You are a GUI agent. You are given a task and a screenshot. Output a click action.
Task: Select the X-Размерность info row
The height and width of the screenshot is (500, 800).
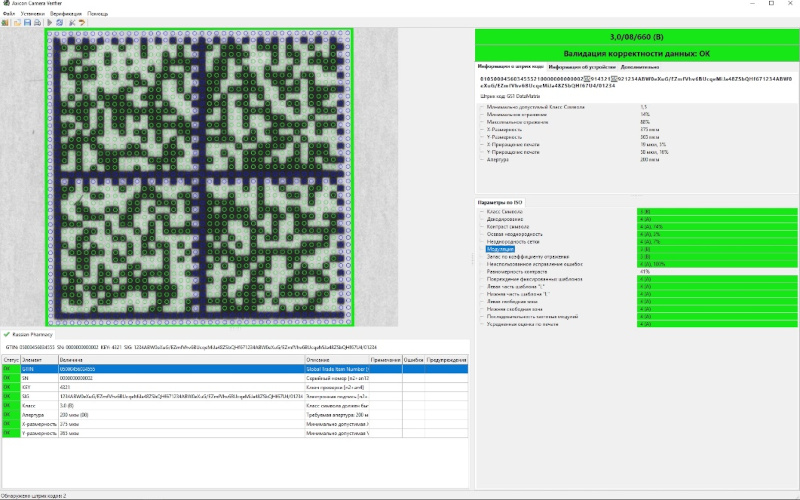[x=638, y=130]
